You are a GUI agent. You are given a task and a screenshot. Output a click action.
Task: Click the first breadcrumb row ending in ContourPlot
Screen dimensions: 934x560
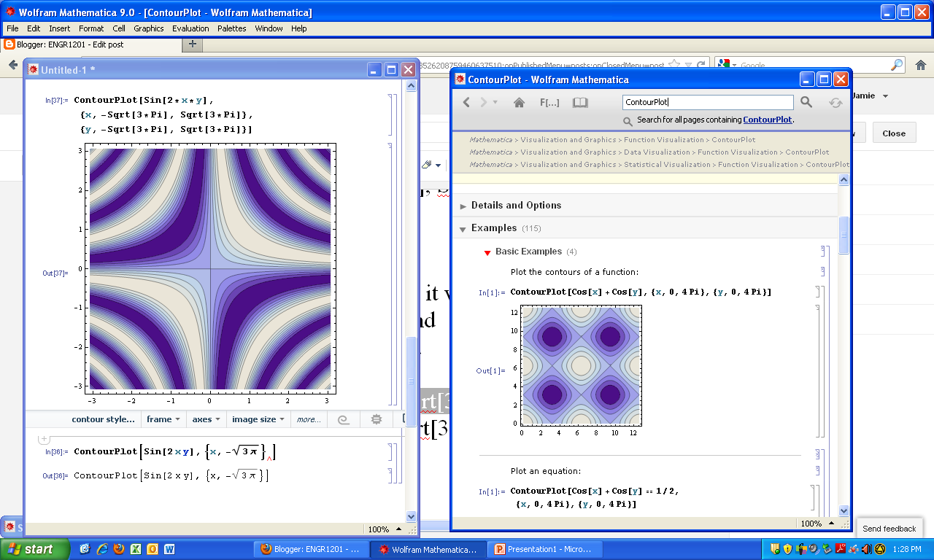[x=613, y=139]
